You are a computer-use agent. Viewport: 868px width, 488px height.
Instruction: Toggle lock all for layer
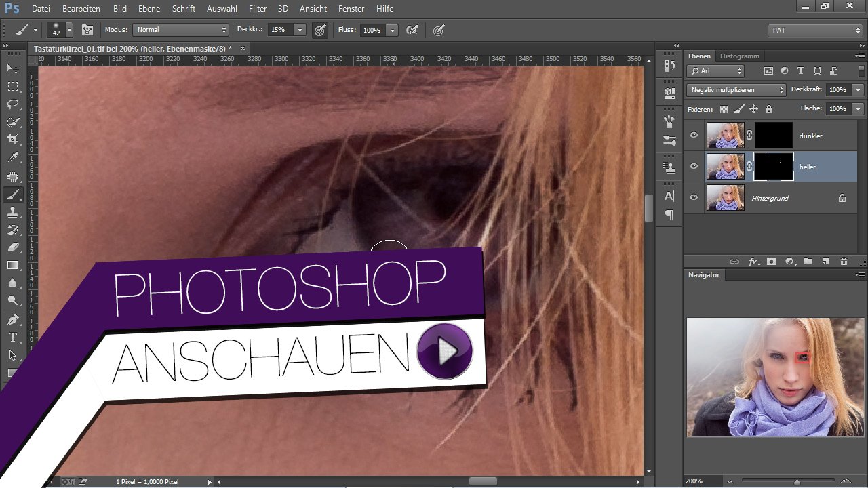coord(769,109)
